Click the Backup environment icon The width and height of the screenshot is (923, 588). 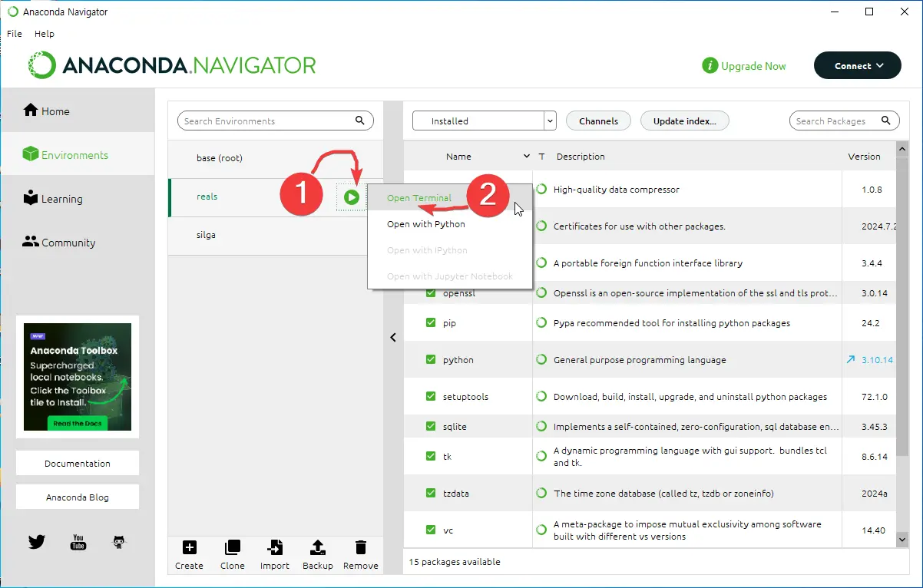[x=317, y=547]
